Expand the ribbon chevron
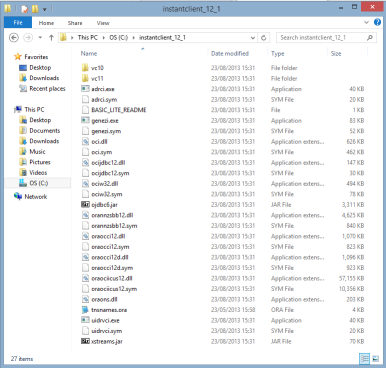386x368 pixels. (x=366, y=23)
